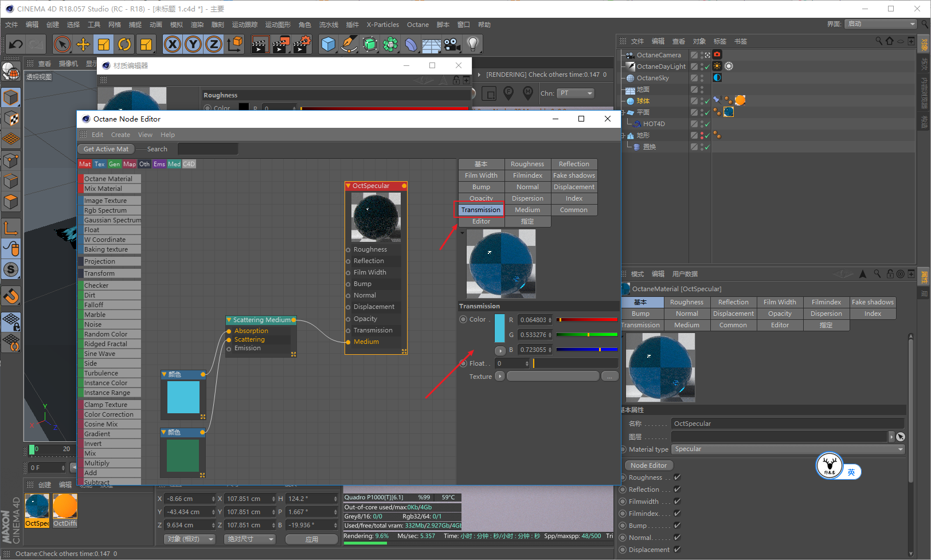Enable the Snap (S) icon in left palette
Viewport: 931px width, 560px height.
pyautogui.click(x=11, y=269)
